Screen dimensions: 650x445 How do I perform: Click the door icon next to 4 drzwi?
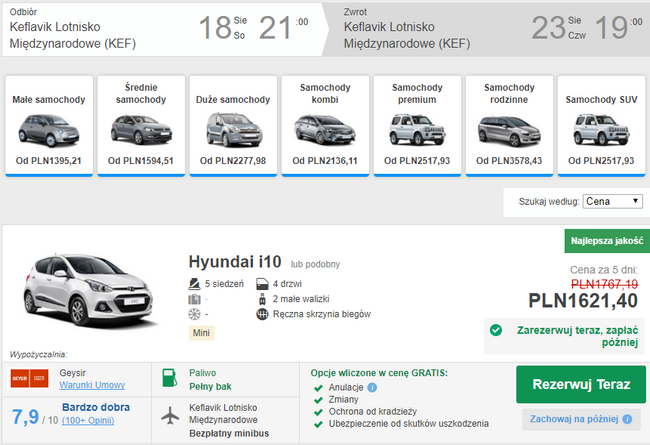click(262, 284)
